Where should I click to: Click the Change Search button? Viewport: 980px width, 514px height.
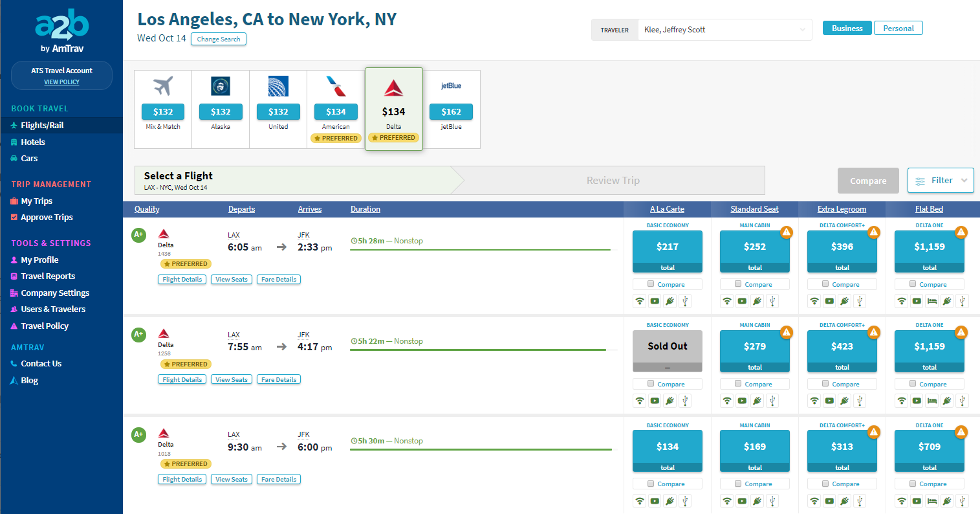[x=219, y=39]
